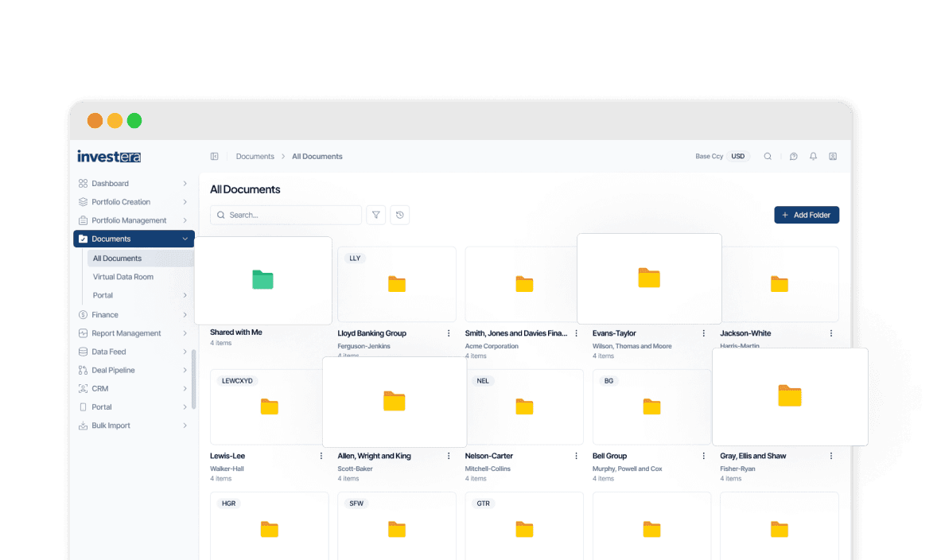The width and height of the screenshot is (937, 560).
Task: Open Allen, Wright and King three-dot menu
Action: (449, 456)
